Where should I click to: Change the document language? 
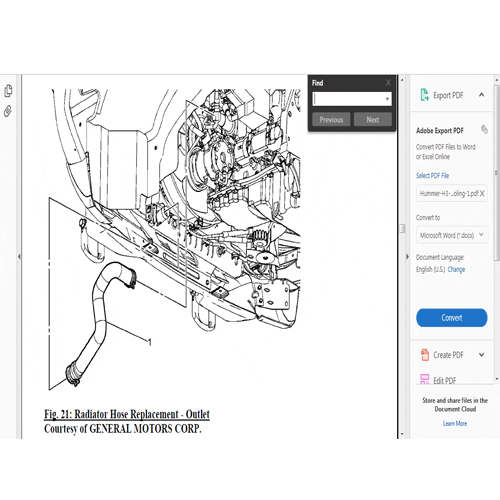pyautogui.click(x=456, y=269)
